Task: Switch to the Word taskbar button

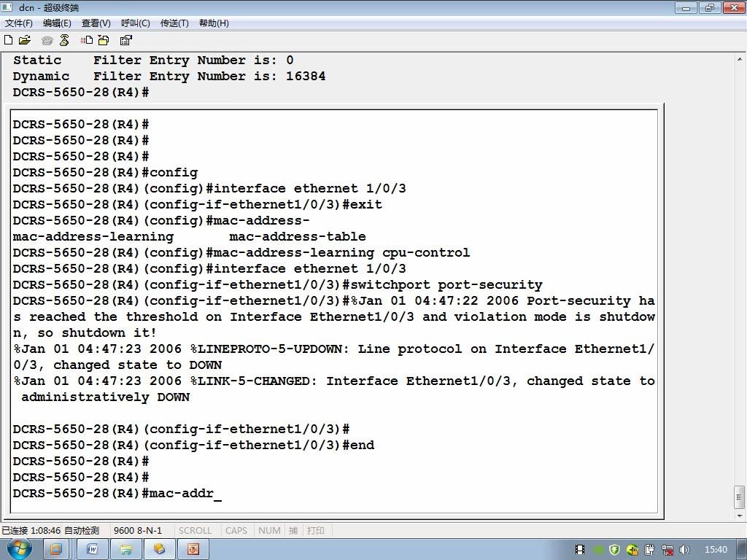Action: (x=93, y=550)
